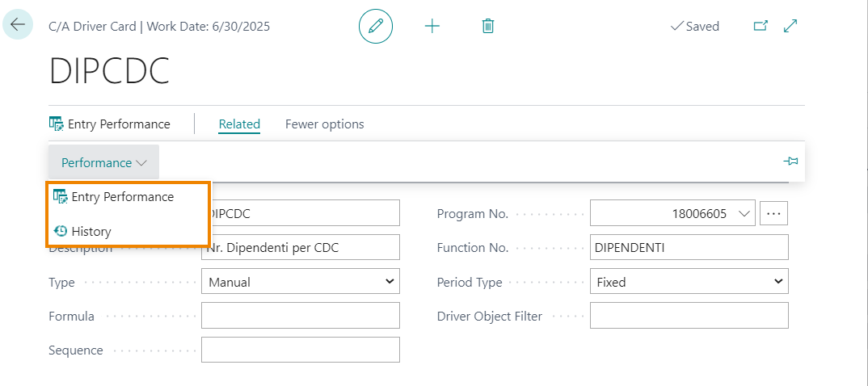Click the Saved status indicator
The width and height of the screenshot is (868, 386).
click(694, 26)
